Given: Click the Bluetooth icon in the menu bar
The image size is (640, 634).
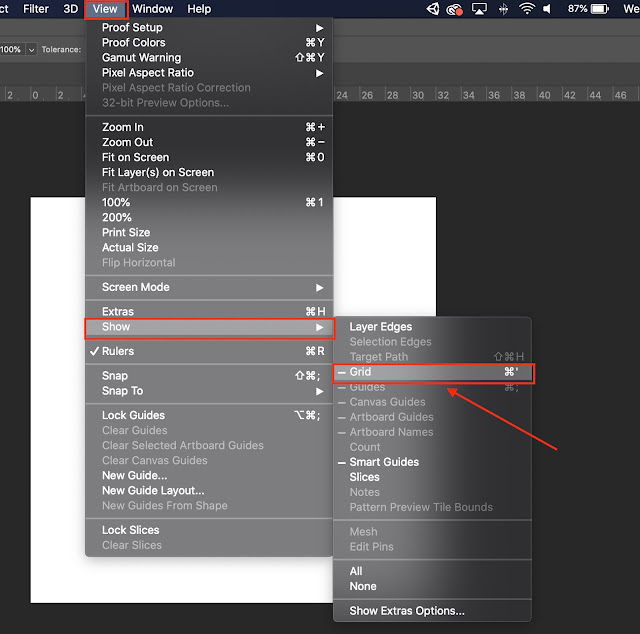Looking at the screenshot, I should [x=503, y=9].
